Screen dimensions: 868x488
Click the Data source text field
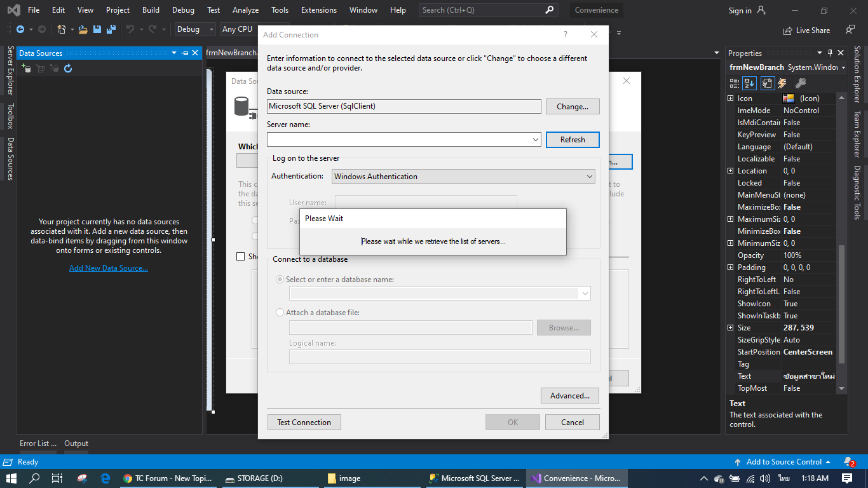point(403,107)
